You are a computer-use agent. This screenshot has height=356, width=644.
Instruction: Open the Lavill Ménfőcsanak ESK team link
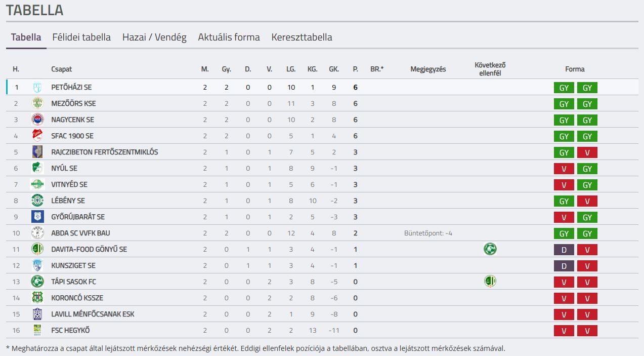point(93,314)
